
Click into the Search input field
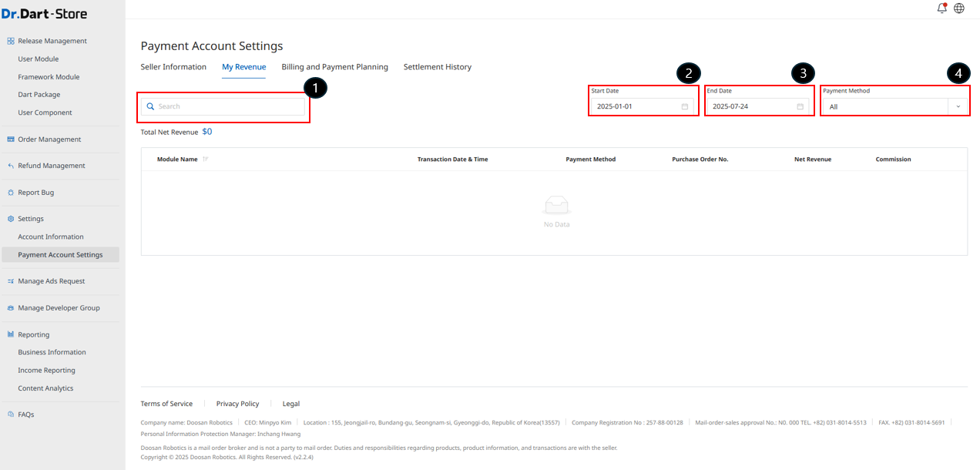point(229,106)
